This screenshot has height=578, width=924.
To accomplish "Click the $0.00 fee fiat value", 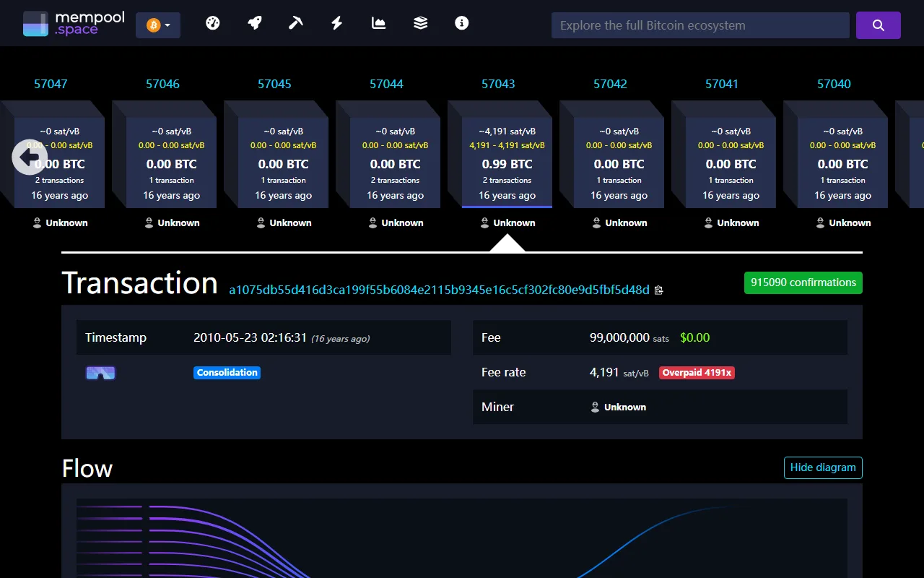I will click(695, 337).
